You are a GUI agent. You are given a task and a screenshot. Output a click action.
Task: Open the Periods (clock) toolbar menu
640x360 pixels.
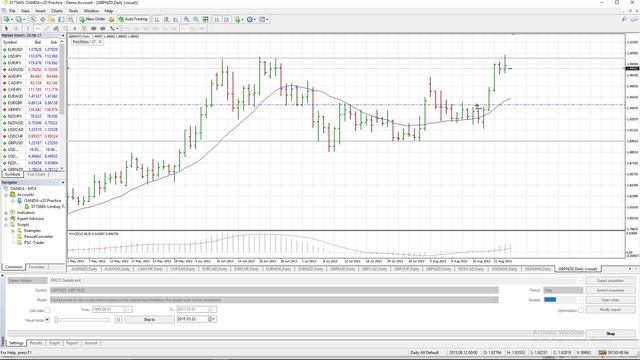coord(251,19)
